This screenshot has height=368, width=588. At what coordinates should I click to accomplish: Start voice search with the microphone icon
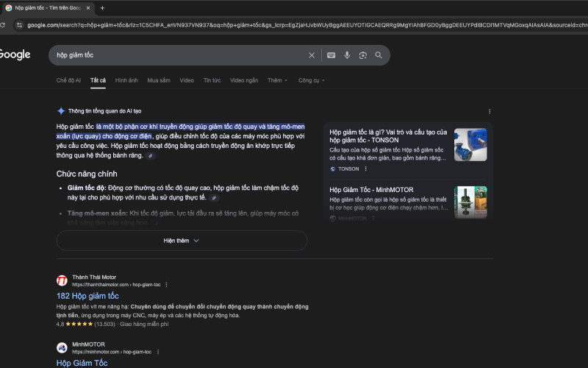coord(347,55)
